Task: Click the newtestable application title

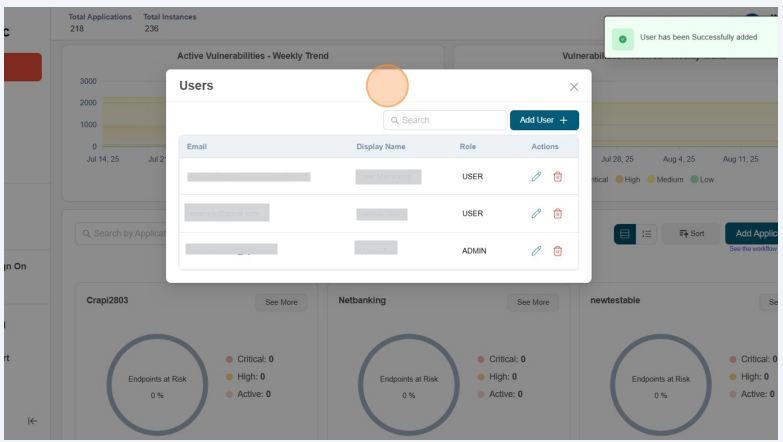Action: [615, 300]
